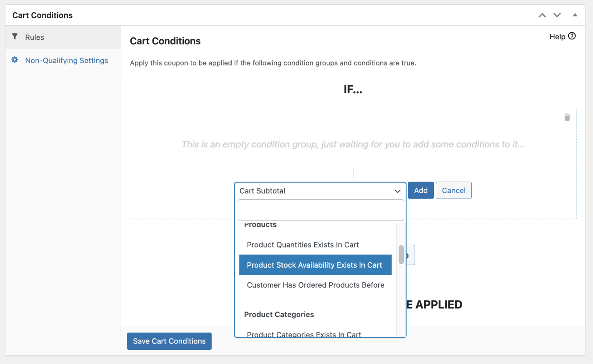Move Cart Conditions panel up with the chevron
Screen dimensions: 593x364
542,15
